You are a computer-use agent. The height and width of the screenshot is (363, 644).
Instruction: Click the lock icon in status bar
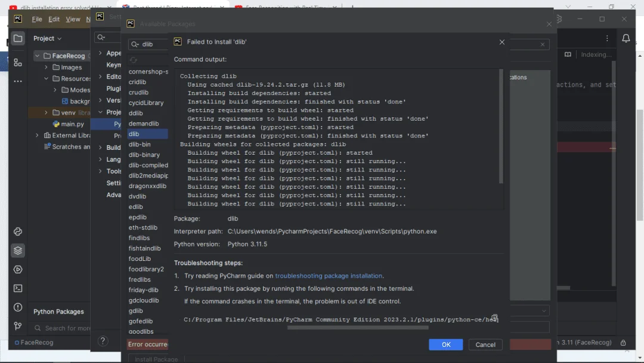point(623,343)
